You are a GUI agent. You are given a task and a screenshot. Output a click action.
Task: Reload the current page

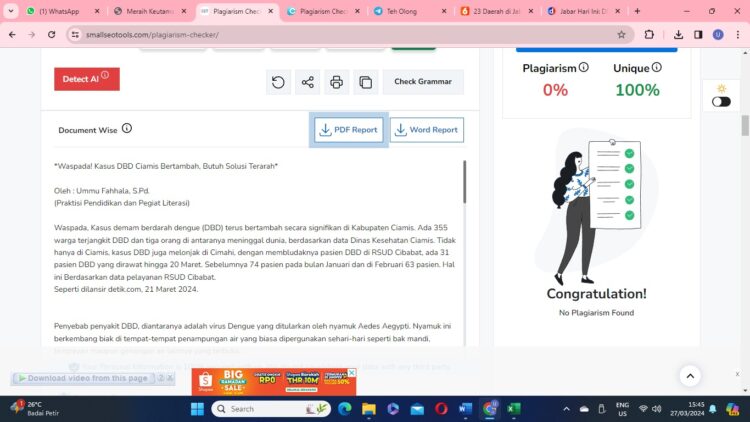(x=52, y=34)
